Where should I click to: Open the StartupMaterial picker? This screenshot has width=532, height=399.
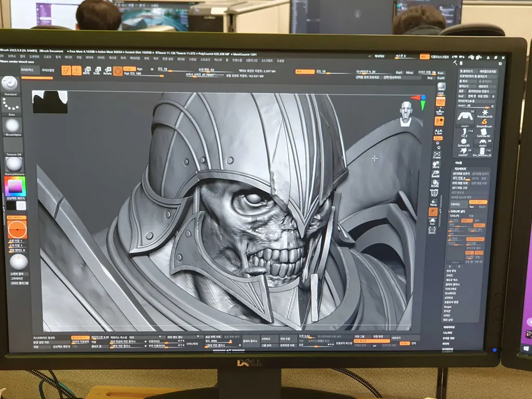(14, 166)
